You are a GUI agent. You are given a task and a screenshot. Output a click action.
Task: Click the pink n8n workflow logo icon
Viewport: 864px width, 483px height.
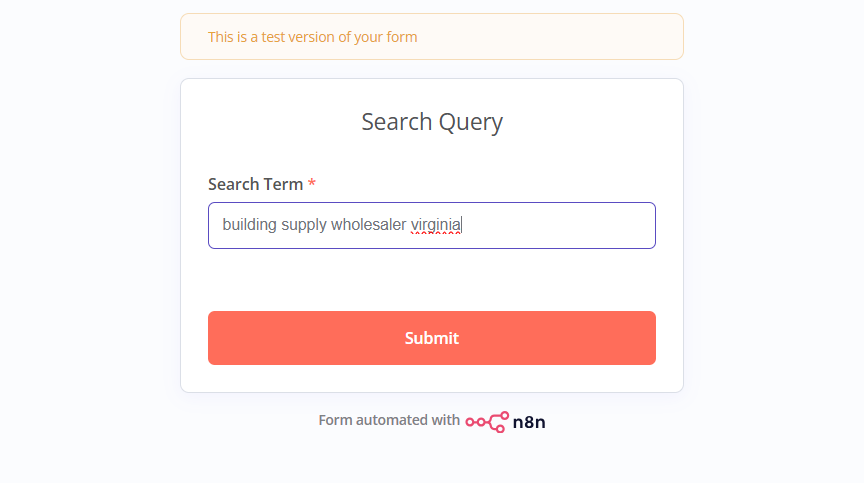tap(487, 422)
